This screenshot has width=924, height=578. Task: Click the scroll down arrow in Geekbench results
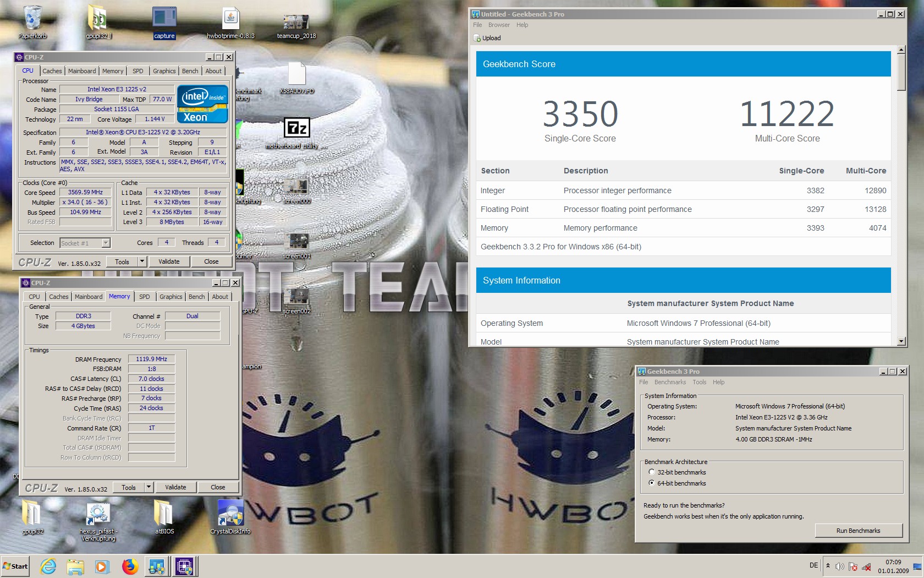tap(901, 341)
